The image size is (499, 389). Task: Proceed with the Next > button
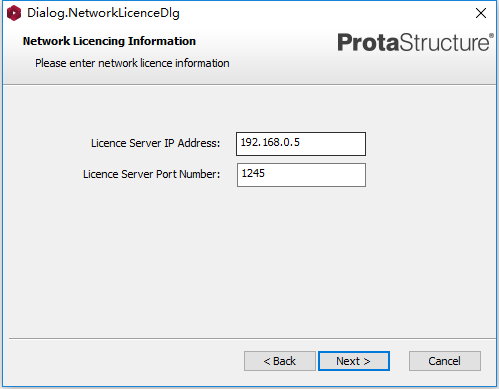[x=354, y=361]
